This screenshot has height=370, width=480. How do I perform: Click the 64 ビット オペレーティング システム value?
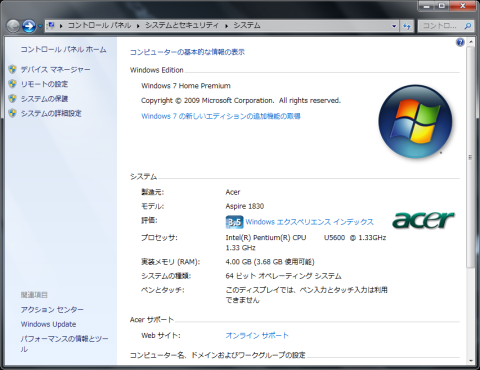click(283, 276)
